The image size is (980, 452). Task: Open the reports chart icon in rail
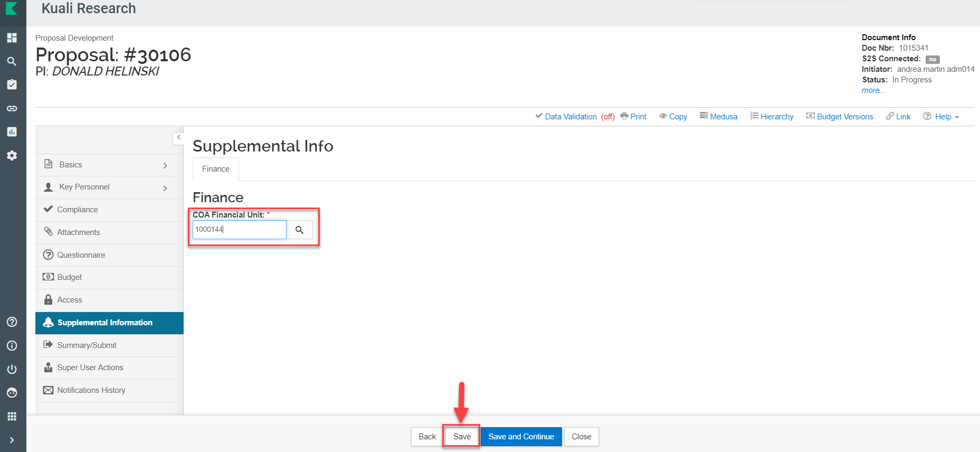pyautogui.click(x=12, y=131)
